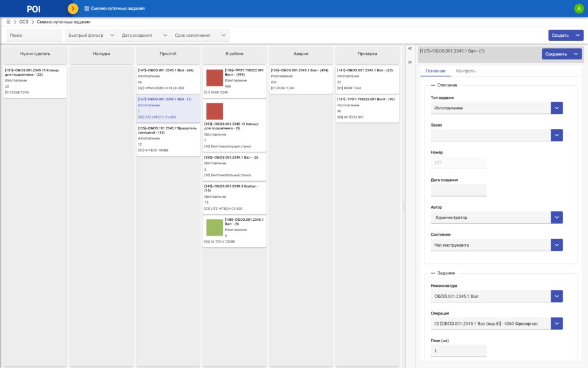Open Номенклатура dropdown
The width and height of the screenshot is (588, 368).
click(556, 296)
